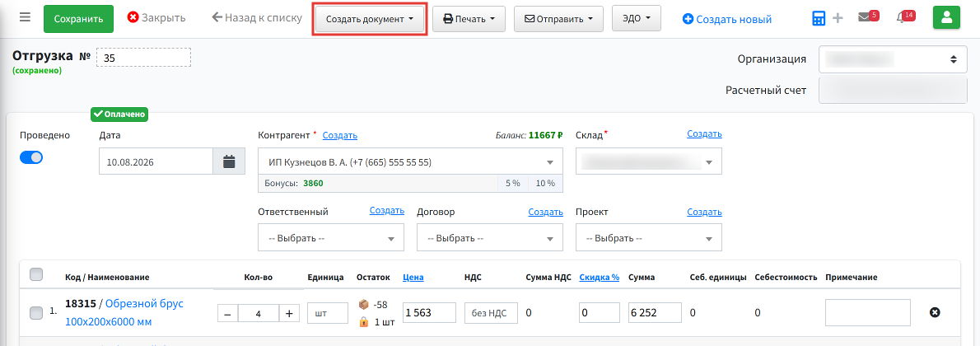Viewport: 980px width, 346px height.
Task: Open the Создать документ menu
Action: point(370,19)
